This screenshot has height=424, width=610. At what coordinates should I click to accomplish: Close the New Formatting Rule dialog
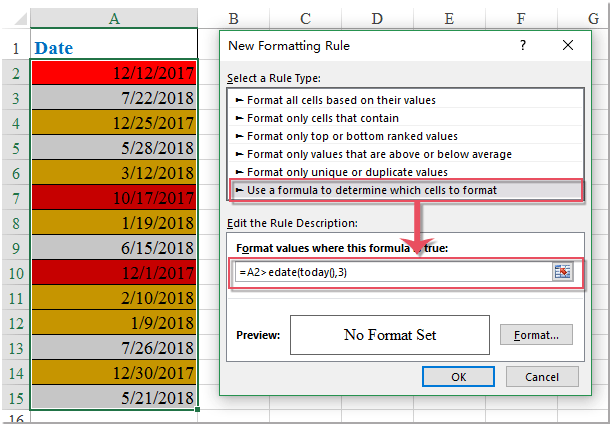pyautogui.click(x=568, y=46)
